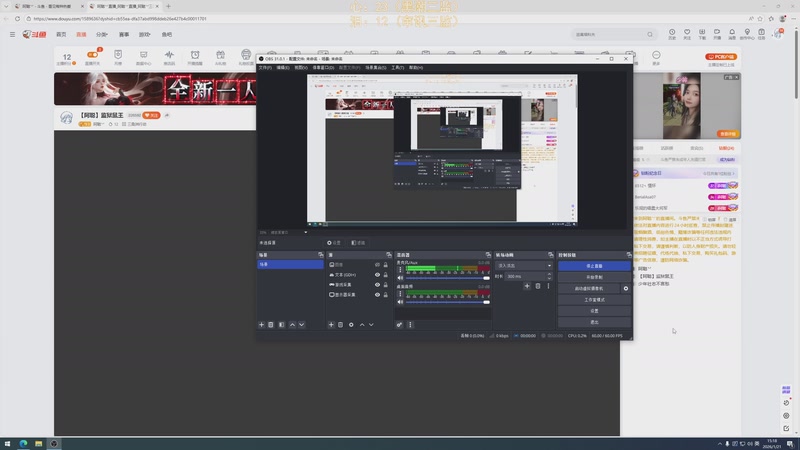
Task: Move scene up in Scenes dock
Action: tap(292, 324)
